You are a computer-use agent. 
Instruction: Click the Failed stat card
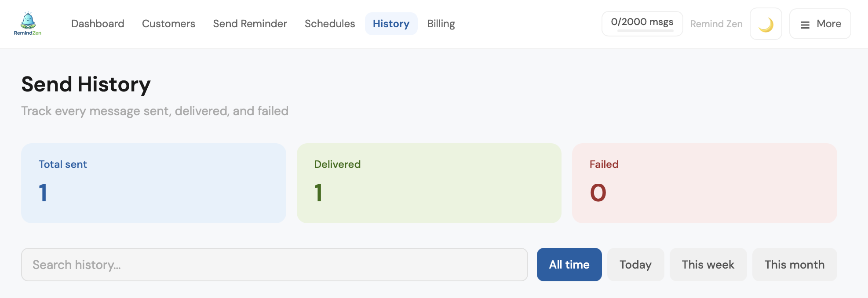tap(704, 183)
